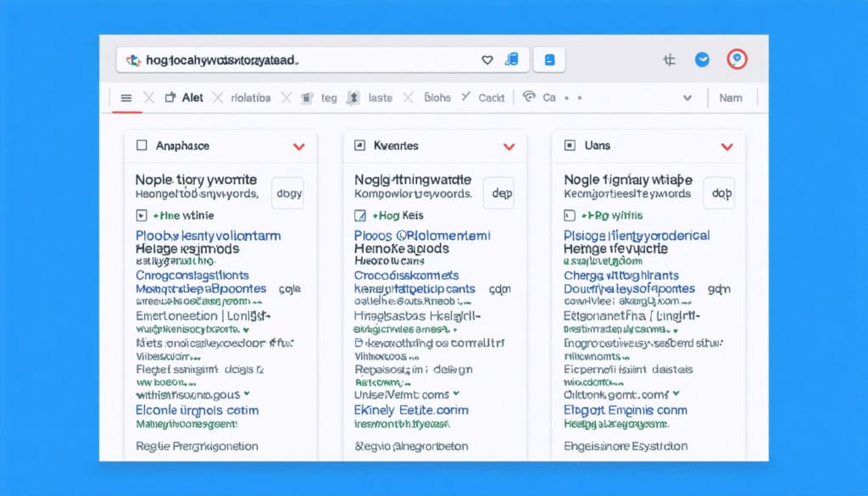Click the colorful site icon in address bar
This screenshot has width=868, height=496.
133,60
